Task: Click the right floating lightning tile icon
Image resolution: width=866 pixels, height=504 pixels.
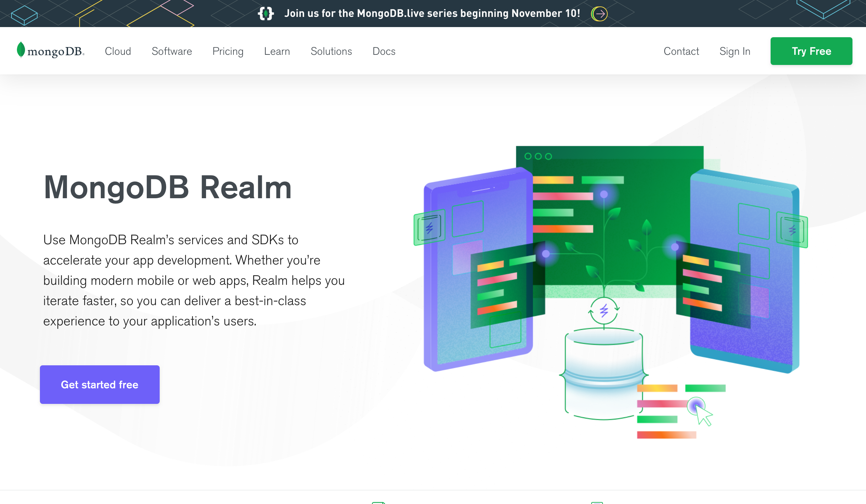Action: [792, 230]
